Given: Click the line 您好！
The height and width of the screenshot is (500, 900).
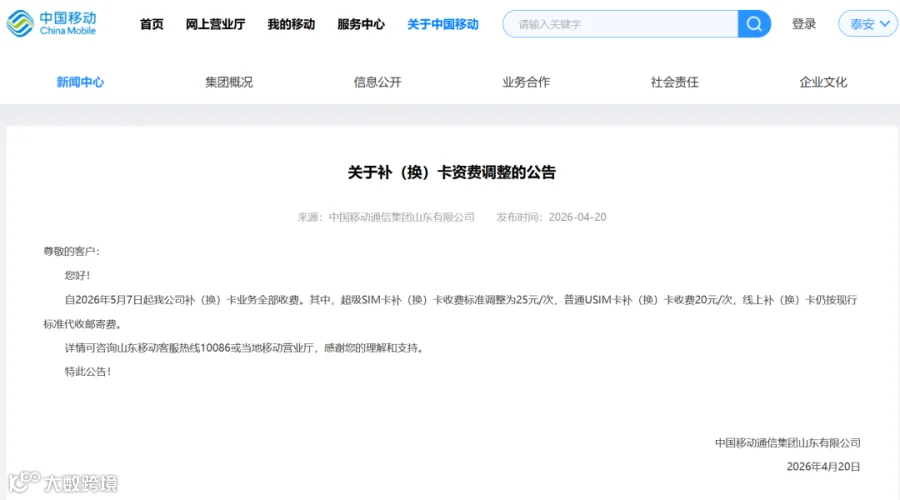Looking at the screenshot, I should pos(77,276).
